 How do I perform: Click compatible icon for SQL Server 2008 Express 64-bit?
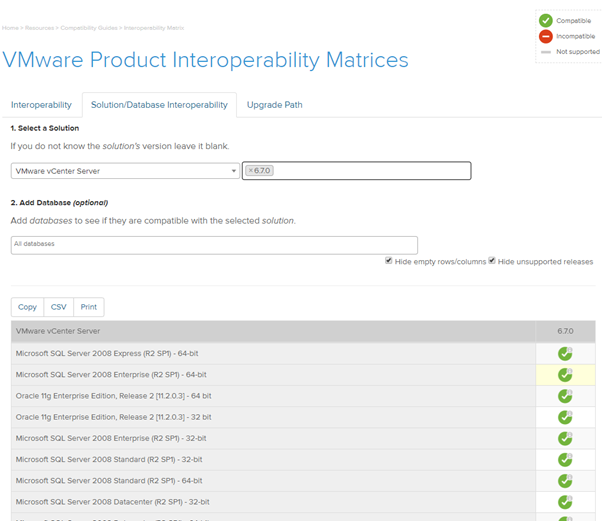(x=565, y=354)
